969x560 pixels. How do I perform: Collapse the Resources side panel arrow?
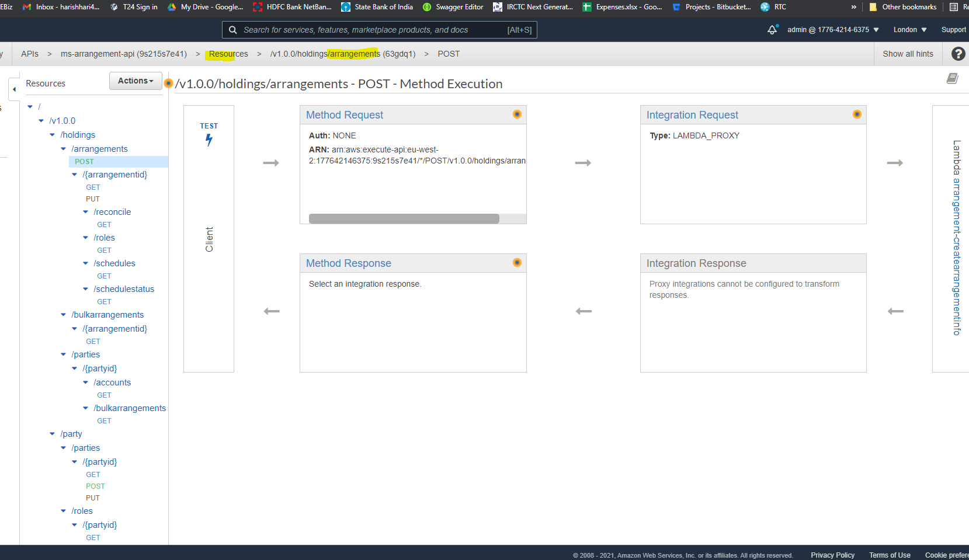click(x=14, y=89)
